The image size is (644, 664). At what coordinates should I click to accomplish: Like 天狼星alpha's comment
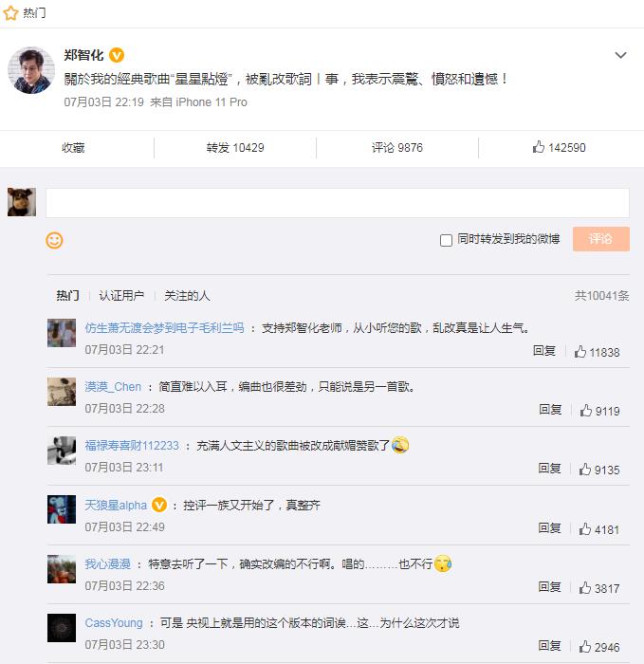tap(586, 528)
